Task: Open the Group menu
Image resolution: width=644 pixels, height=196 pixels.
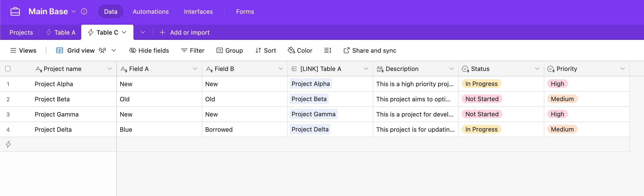Action: tap(229, 51)
